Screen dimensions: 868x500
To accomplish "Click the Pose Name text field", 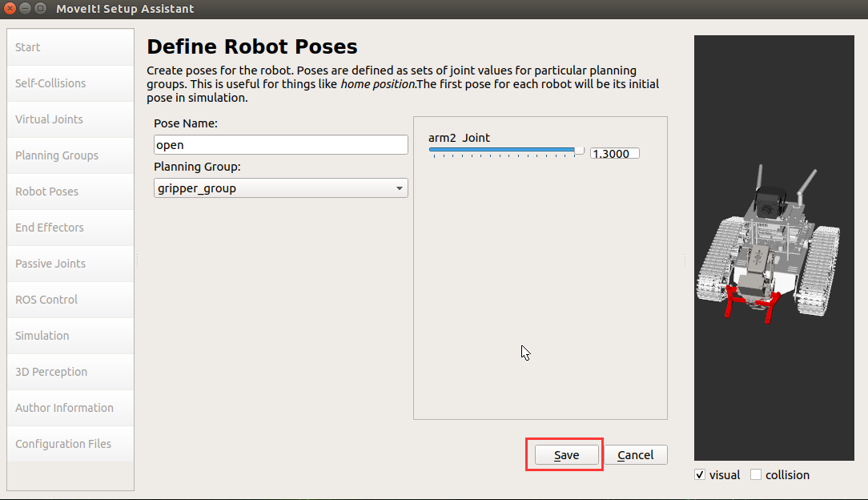I will click(x=281, y=145).
